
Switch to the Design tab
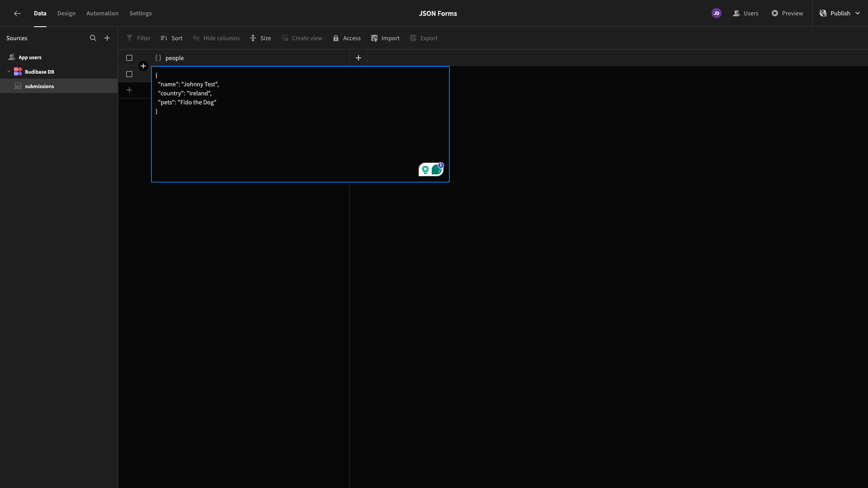66,13
